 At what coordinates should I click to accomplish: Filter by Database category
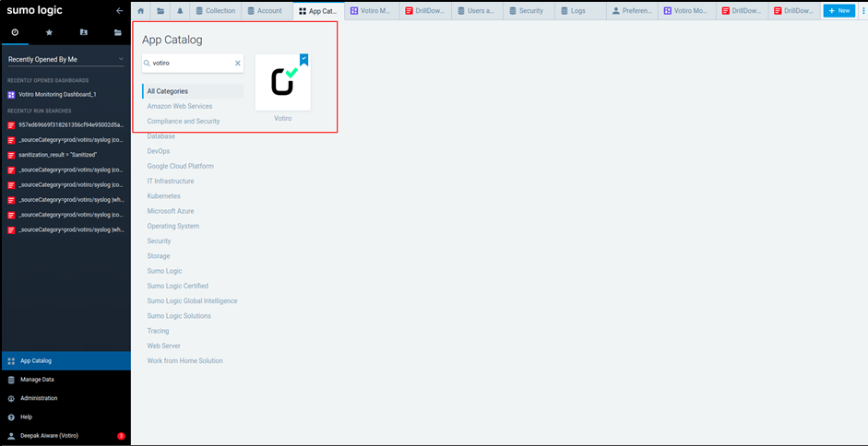click(x=161, y=136)
